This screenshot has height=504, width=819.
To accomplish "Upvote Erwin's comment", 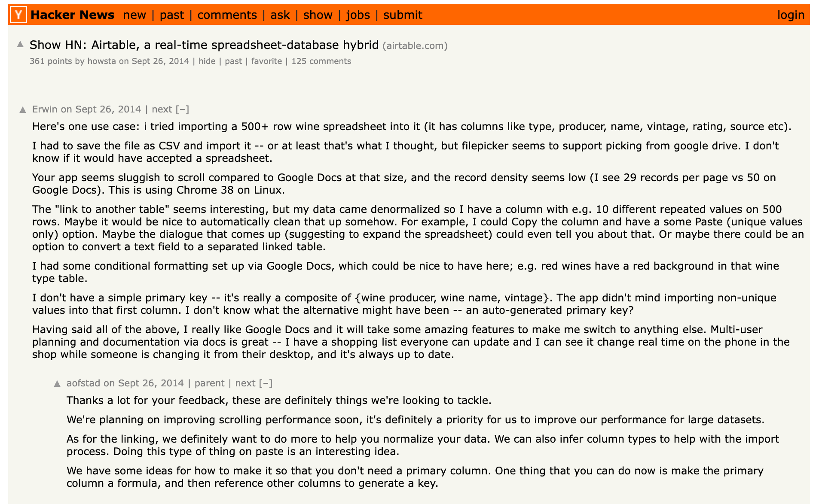I will point(23,110).
